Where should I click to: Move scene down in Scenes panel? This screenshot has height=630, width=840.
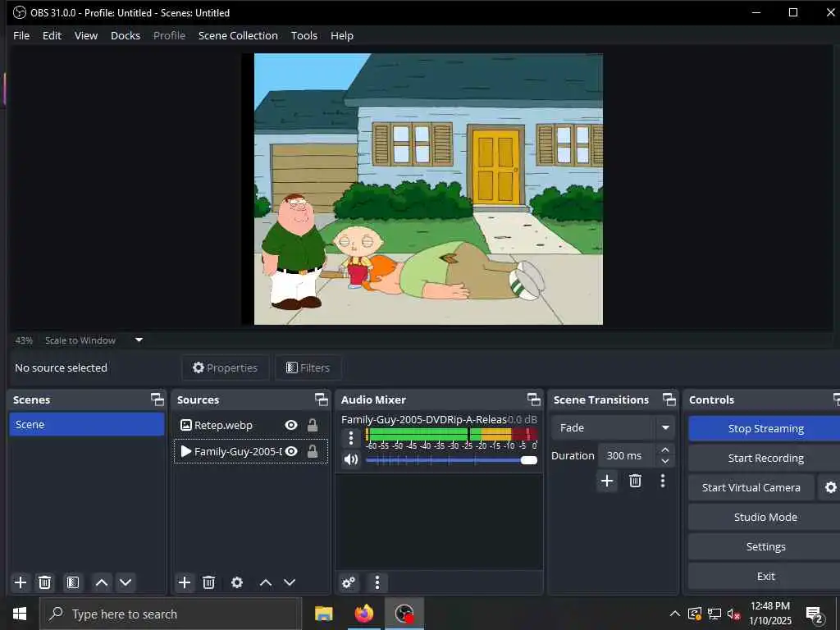[126, 582]
